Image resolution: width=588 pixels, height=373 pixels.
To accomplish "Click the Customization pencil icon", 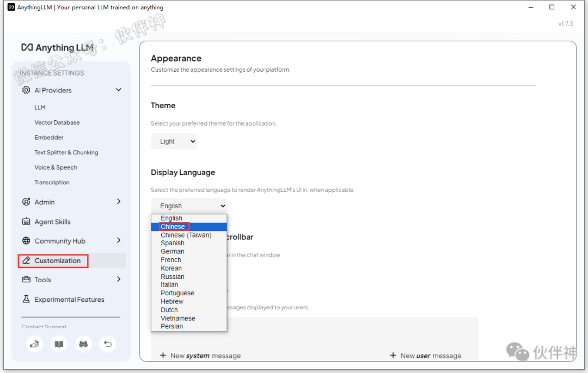I will click(x=26, y=260).
